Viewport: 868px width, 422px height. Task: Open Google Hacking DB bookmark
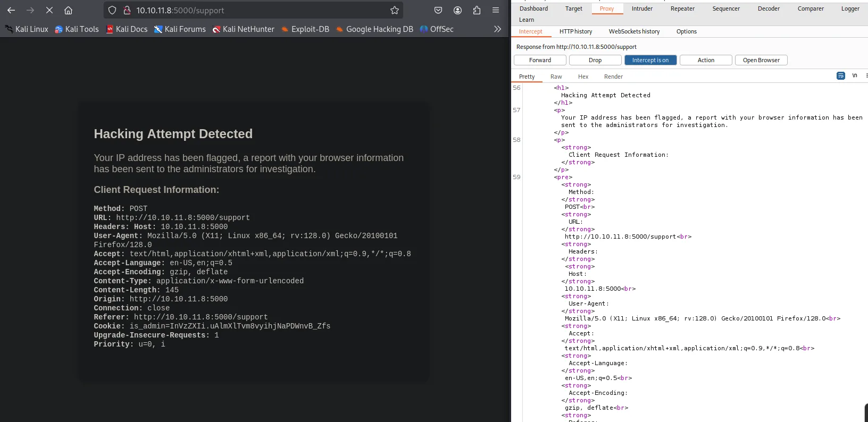click(x=374, y=29)
